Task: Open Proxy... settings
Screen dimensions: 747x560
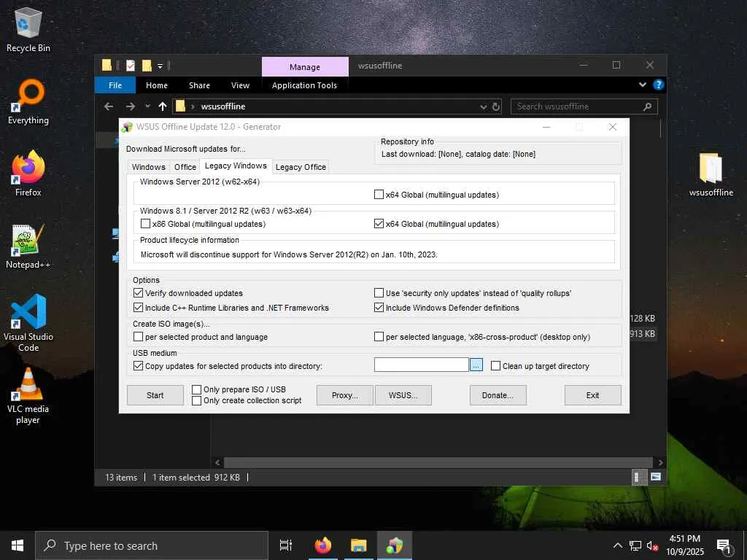Action: tap(345, 395)
